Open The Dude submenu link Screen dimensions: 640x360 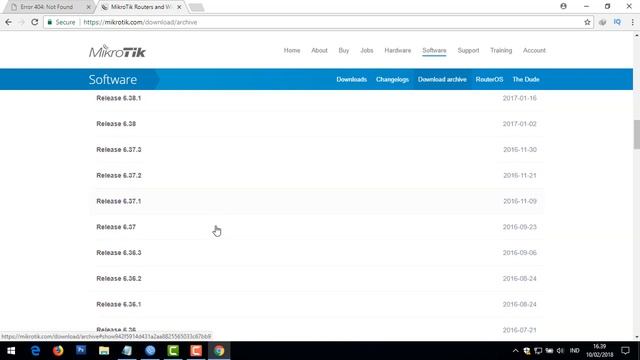pos(526,80)
